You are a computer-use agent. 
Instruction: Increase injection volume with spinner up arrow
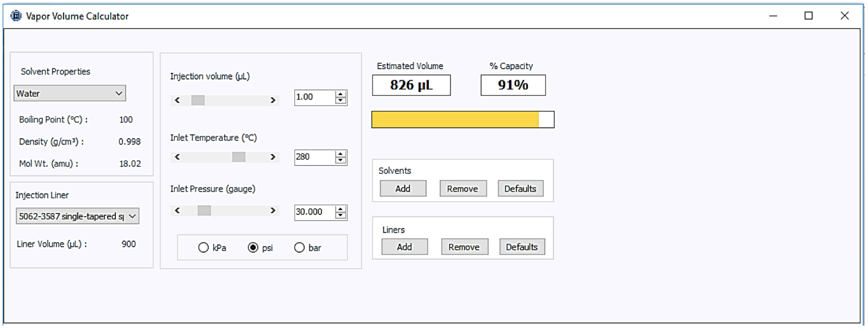tap(341, 95)
